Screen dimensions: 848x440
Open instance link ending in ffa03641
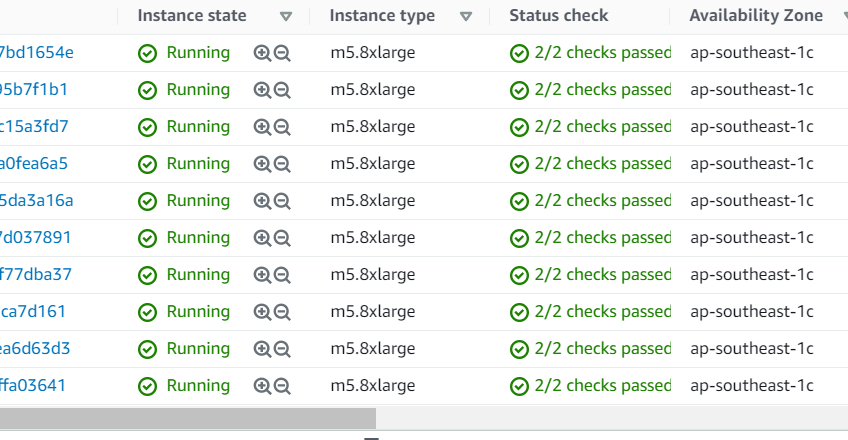click(32, 385)
